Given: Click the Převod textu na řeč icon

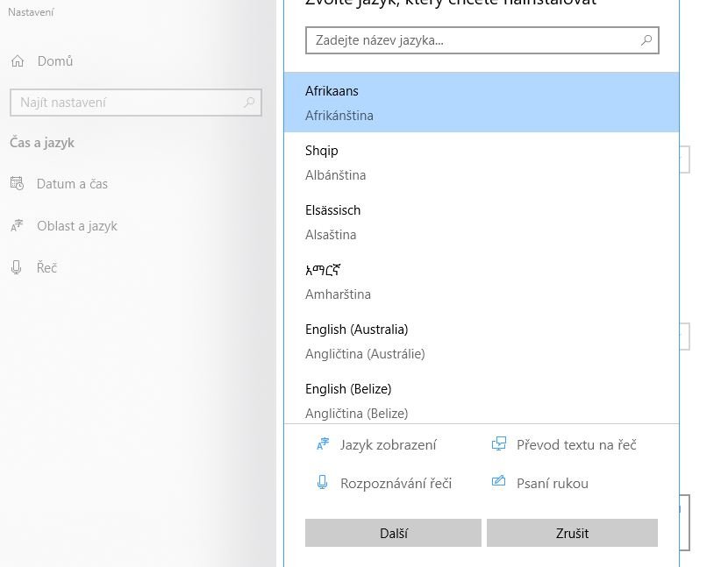Looking at the screenshot, I should point(499,444).
